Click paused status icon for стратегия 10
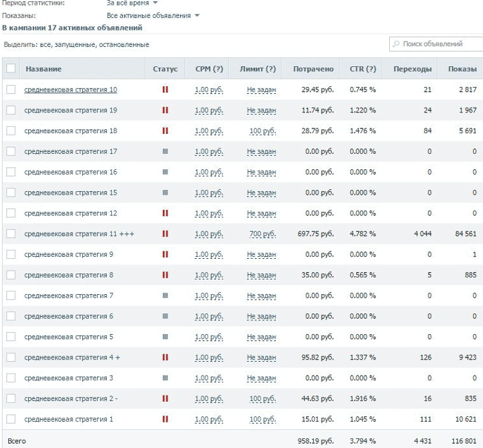Viewport: 483px width, 448px height. (x=165, y=89)
